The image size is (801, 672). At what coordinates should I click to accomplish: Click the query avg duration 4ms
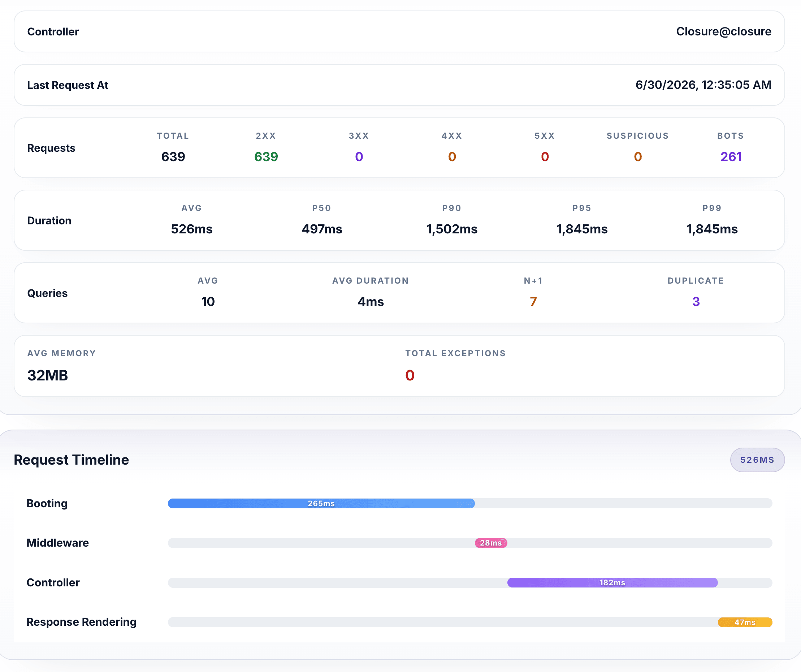pos(371,301)
